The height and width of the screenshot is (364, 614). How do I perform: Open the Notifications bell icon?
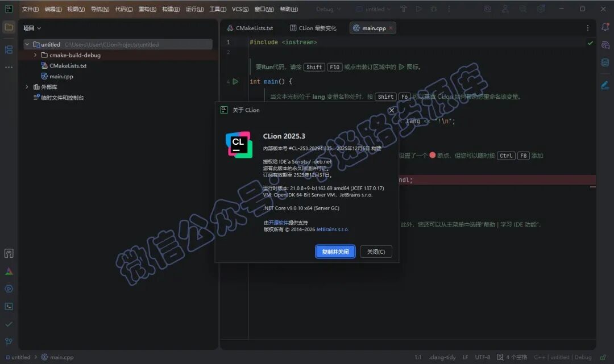[605, 27]
